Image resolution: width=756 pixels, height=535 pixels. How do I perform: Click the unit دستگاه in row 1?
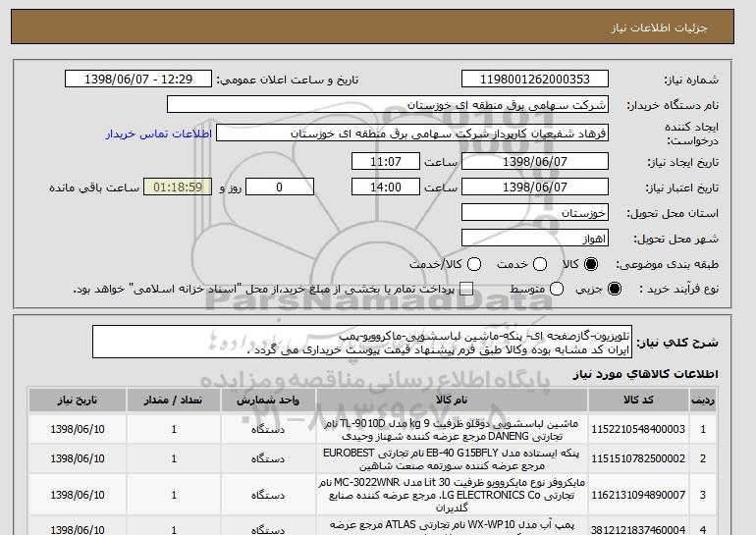pyautogui.click(x=268, y=429)
